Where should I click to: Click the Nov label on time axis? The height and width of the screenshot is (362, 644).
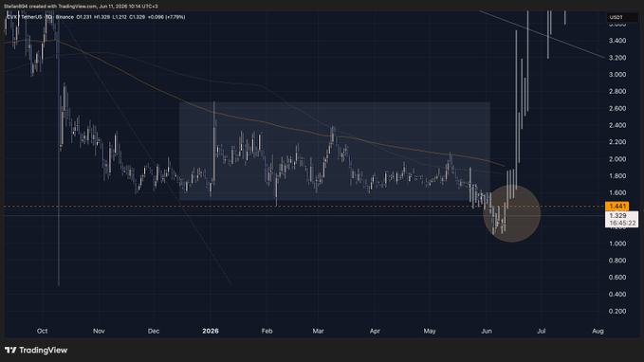(99, 331)
